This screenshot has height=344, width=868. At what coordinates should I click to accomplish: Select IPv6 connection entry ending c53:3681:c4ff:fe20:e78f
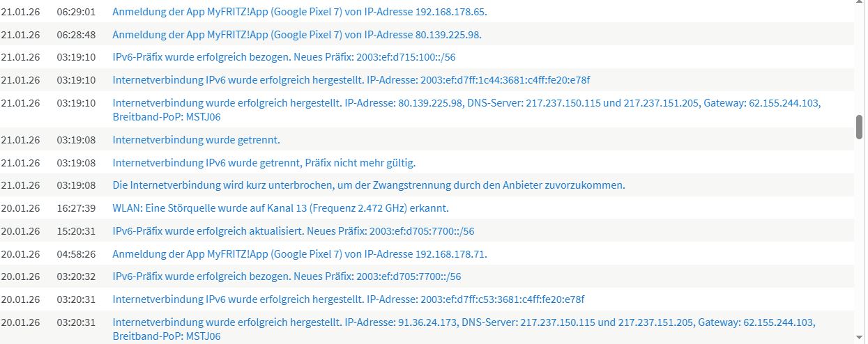349,299
